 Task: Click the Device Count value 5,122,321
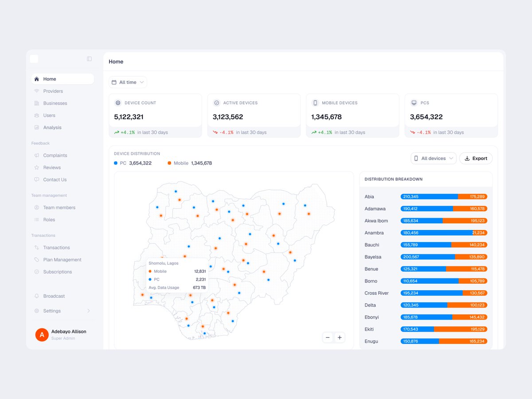(129, 117)
